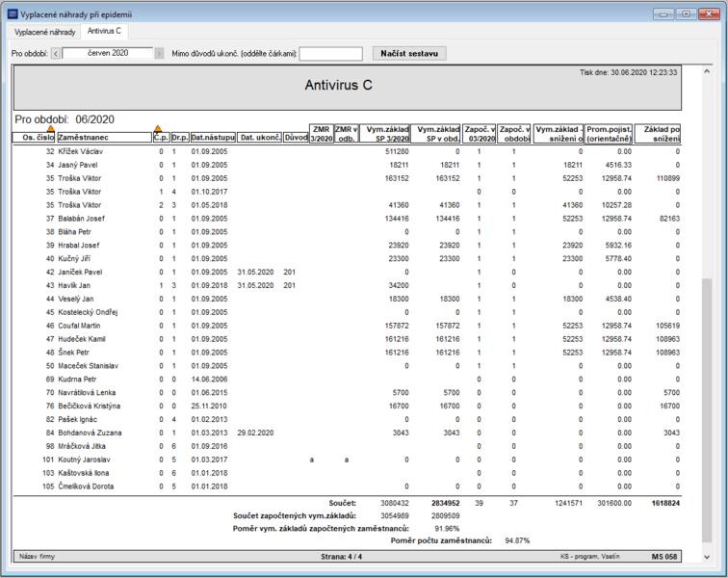
Task: Select employee Janíček Pavel
Action: pyautogui.click(x=80, y=273)
